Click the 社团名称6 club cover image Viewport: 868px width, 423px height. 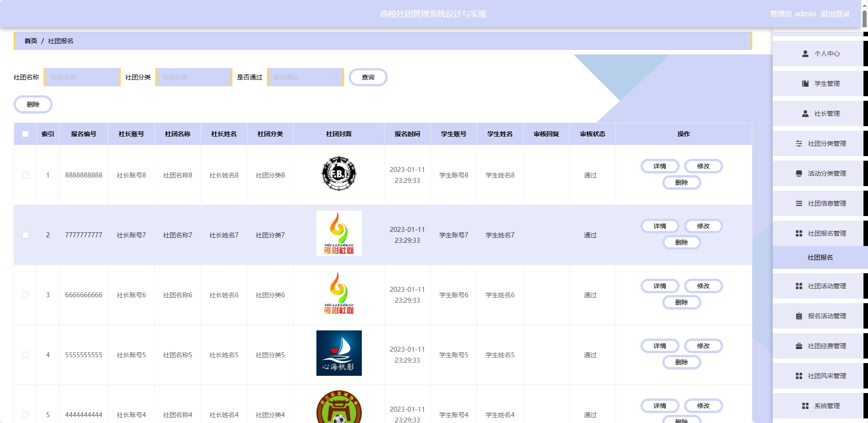[339, 293]
